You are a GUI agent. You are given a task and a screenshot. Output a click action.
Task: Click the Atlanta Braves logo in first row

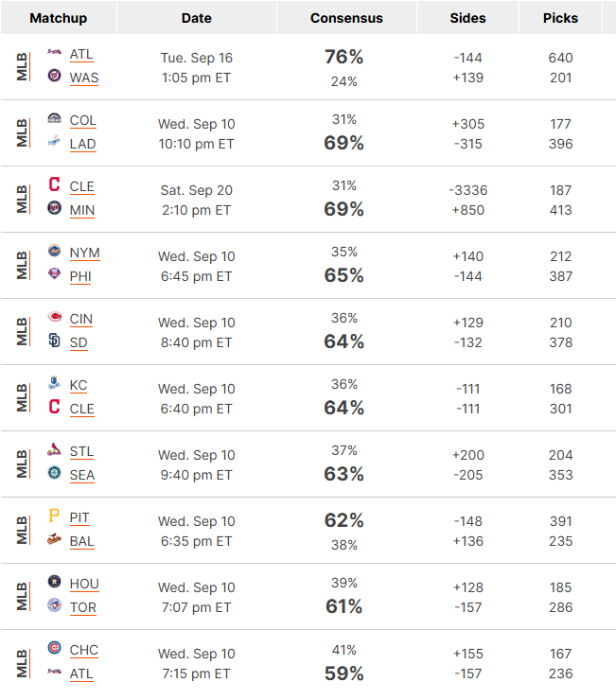coord(54,52)
